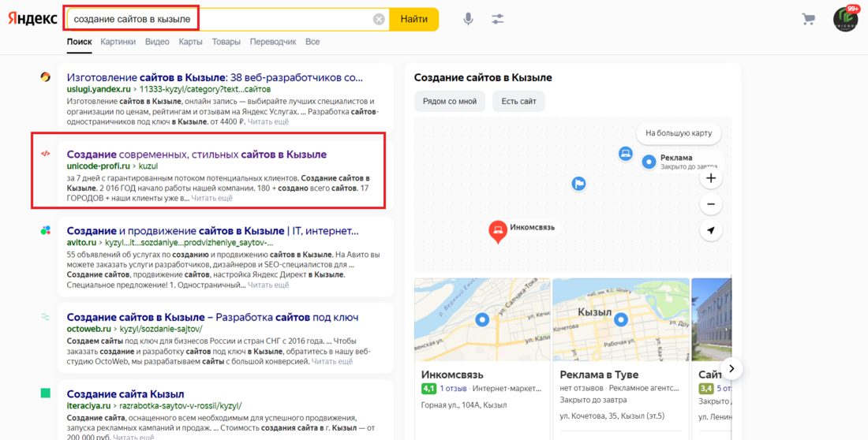Click the unicode-profi.ru URL
This screenshot has height=440, width=868.
[x=99, y=166]
